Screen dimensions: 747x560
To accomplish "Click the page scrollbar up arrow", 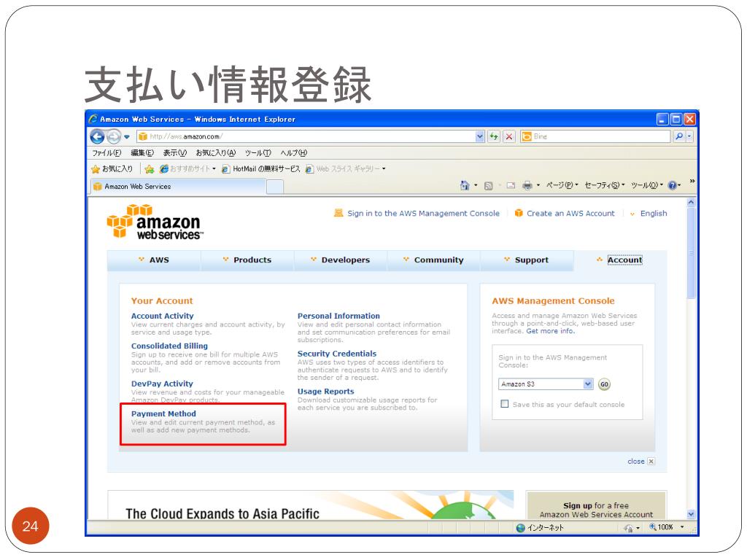I will (x=691, y=203).
